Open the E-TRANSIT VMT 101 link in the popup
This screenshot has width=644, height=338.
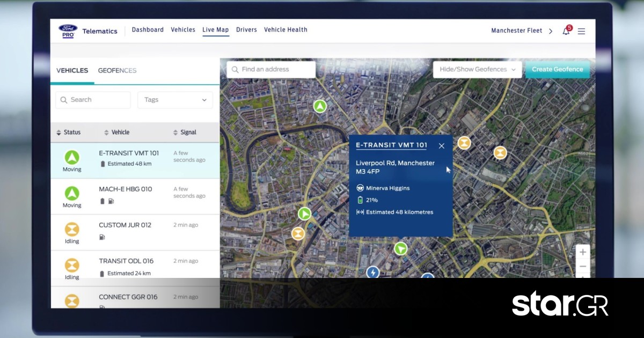392,145
